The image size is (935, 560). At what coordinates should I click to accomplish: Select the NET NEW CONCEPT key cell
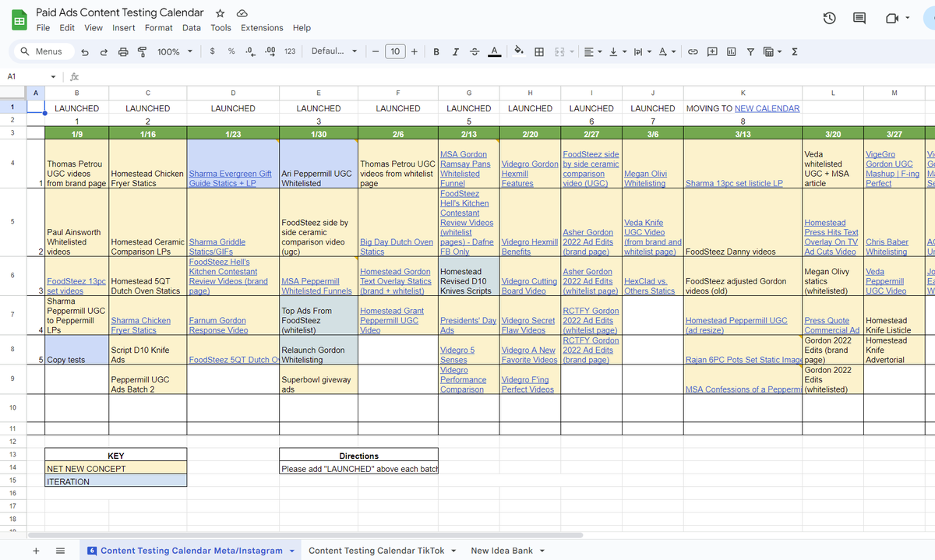[115, 469]
